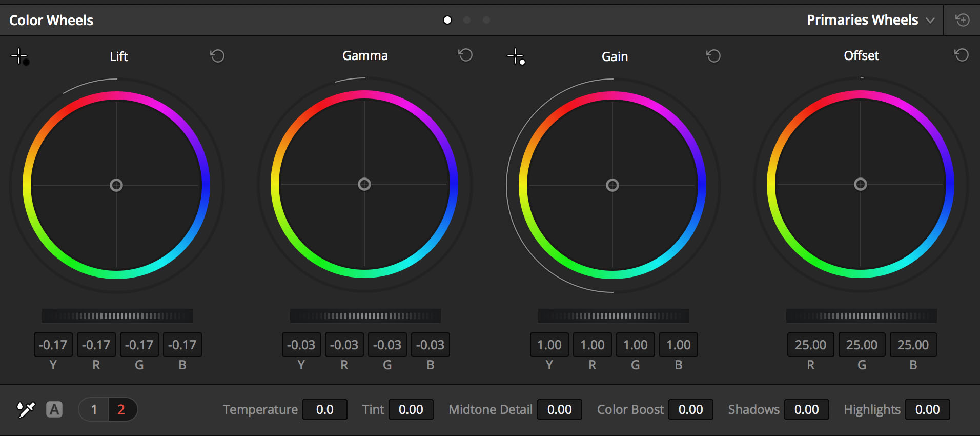Click the Gamma Y value field
The image size is (980, 436).
(x=301, y=345)
